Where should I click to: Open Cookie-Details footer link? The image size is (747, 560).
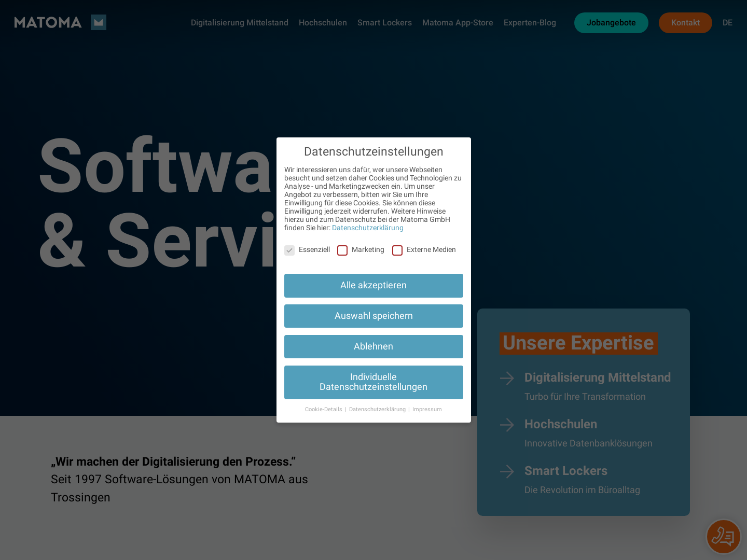tap(324, 410)
